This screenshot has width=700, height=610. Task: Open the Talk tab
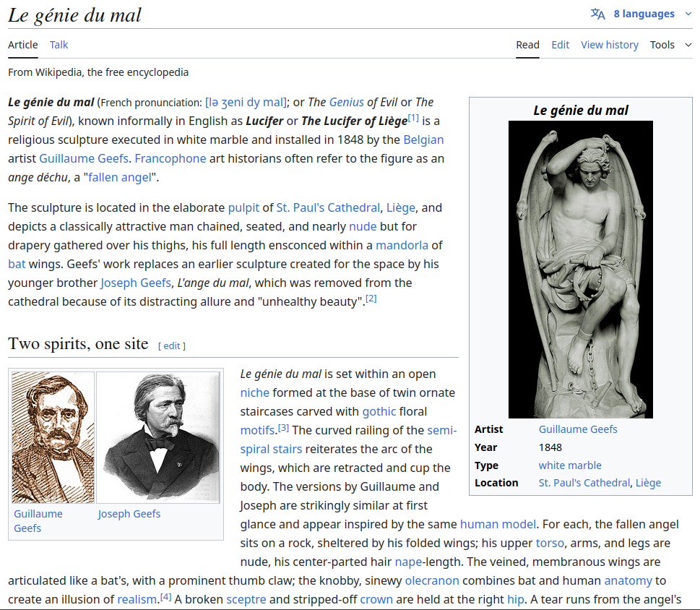click(x=59, y=45)
